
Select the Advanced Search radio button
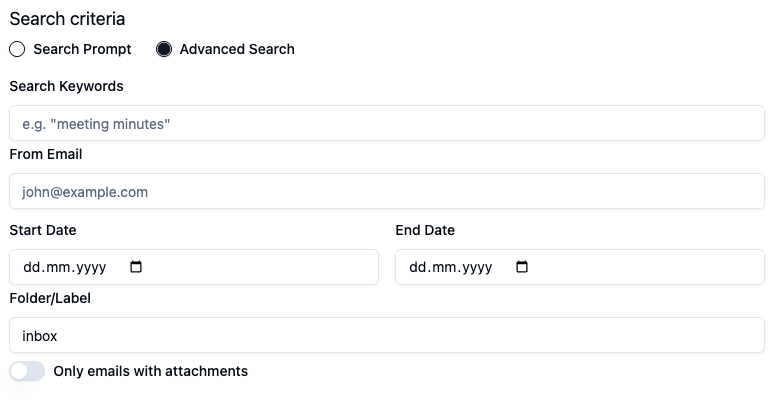pos(164,49)
